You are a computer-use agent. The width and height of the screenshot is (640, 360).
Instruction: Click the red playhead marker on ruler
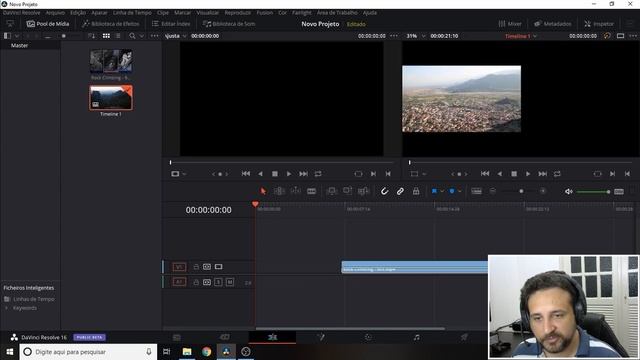(x=255, y=204)
